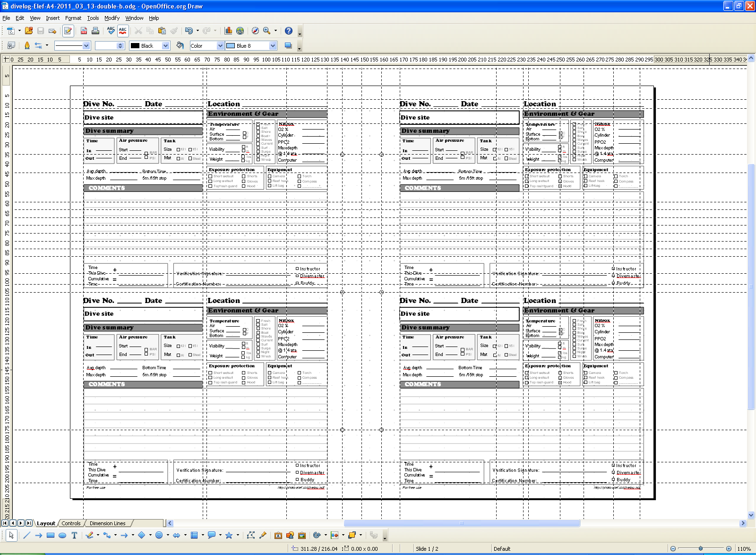Toggle AutoSpellcheck button
Viewport: 756px width, 555px height.
coord(123,31)
